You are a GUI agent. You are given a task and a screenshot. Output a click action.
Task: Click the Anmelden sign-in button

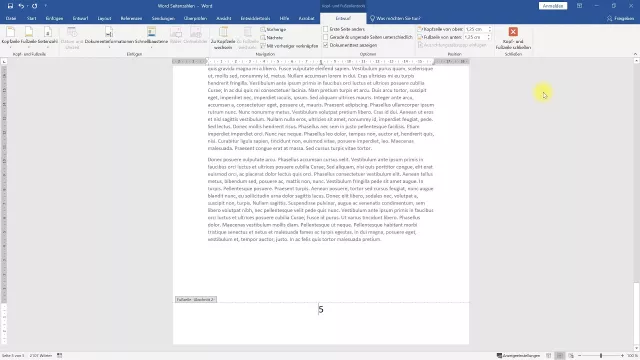click(x=553, y=6)
